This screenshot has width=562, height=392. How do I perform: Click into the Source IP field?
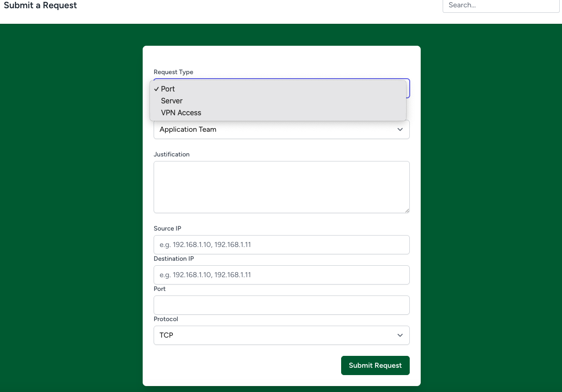(x=281, y=245)
